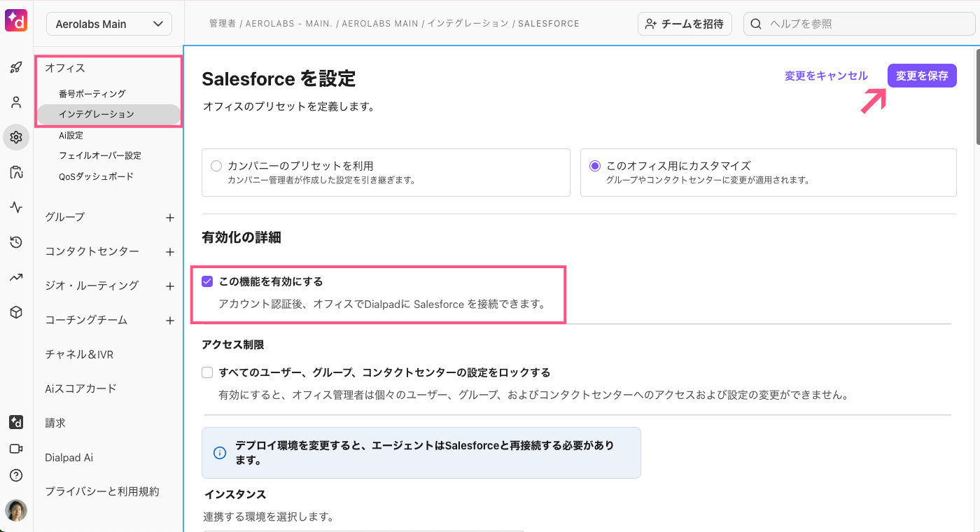Open the analytics trend arrow icon
Image resolution: width=980 pixels, height=532 pixels.
tap(16, 277)
